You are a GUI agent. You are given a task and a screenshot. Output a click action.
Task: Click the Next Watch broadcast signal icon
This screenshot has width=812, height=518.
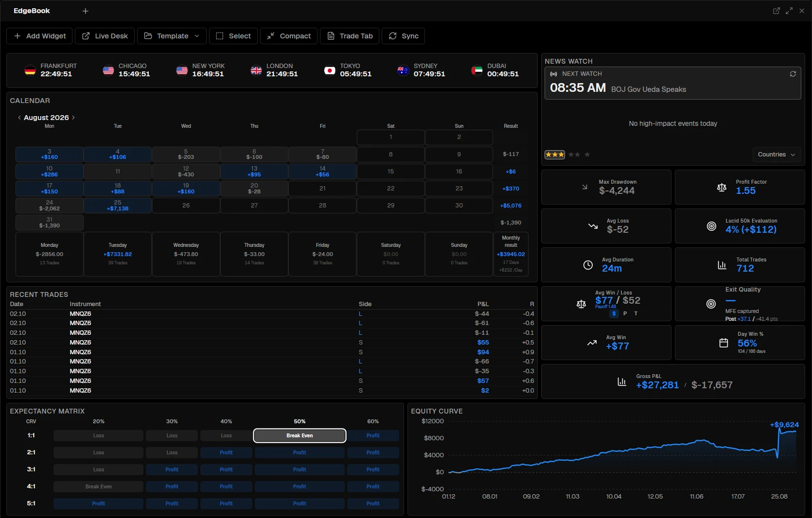coord(553,74)
